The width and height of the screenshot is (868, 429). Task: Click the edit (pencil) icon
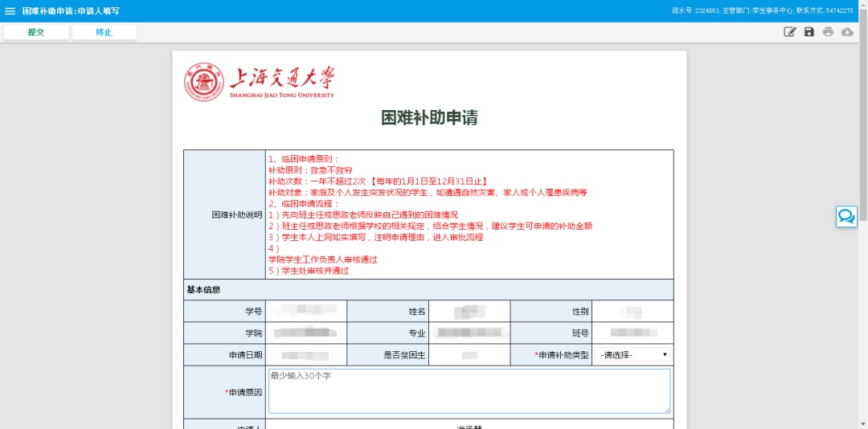(790, 32)
